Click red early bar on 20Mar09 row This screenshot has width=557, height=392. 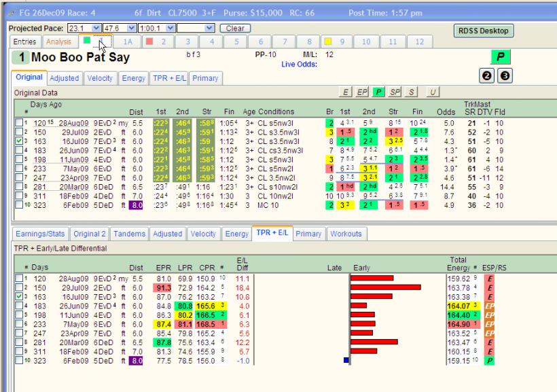(x=374, y=342)
